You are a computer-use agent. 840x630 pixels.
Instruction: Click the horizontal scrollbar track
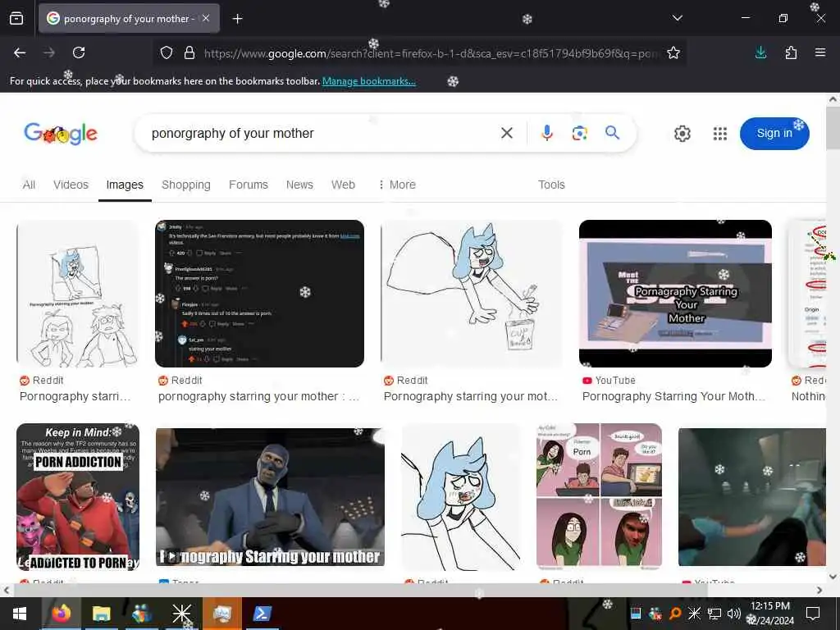click(x=413, y=591)
